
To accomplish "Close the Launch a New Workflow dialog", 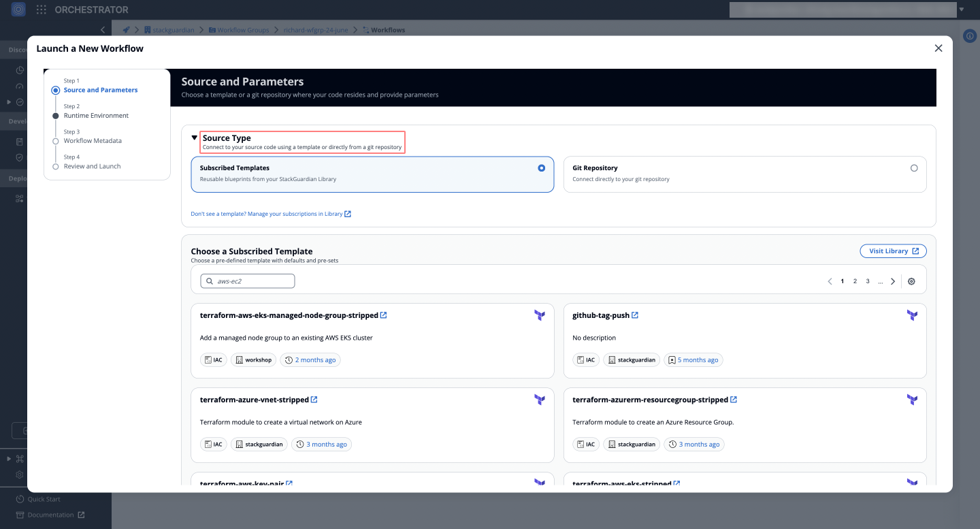I will [938, 48].
